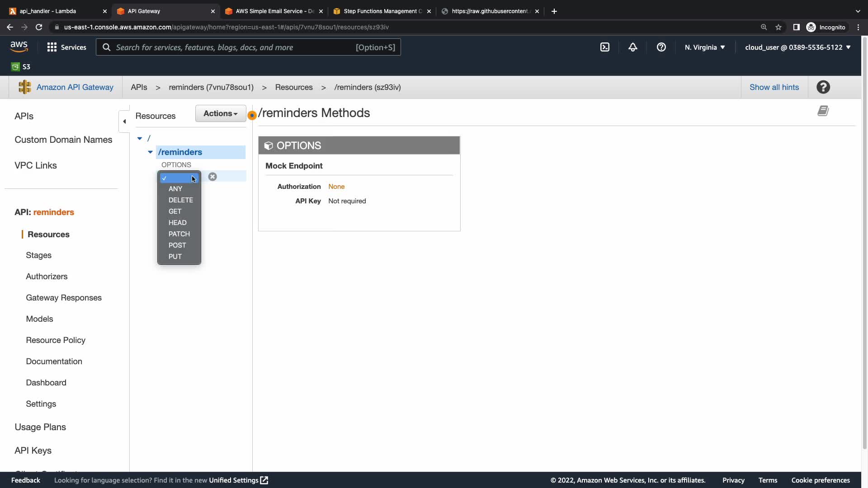The height and width of the screenshot is (488, 868).
Task: Open the AWS CloudShell icon
Action: (604, 47)
